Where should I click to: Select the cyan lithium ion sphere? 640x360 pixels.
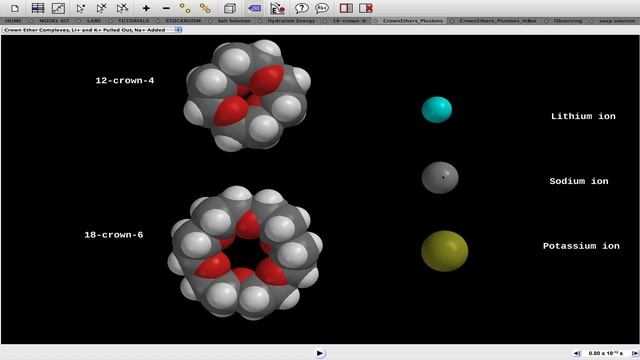pos(437,109)
